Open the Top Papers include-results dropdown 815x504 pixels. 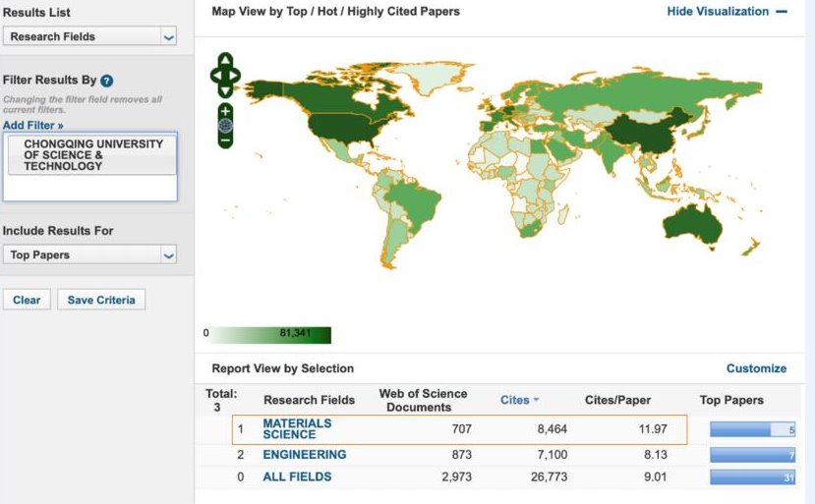[168, 255]
